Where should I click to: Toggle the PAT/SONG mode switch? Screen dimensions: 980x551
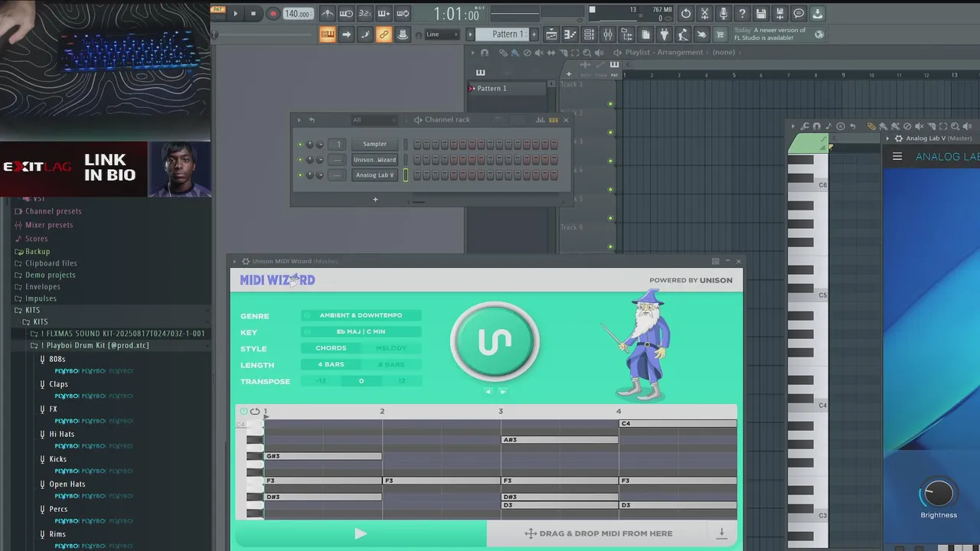(218, 13)
